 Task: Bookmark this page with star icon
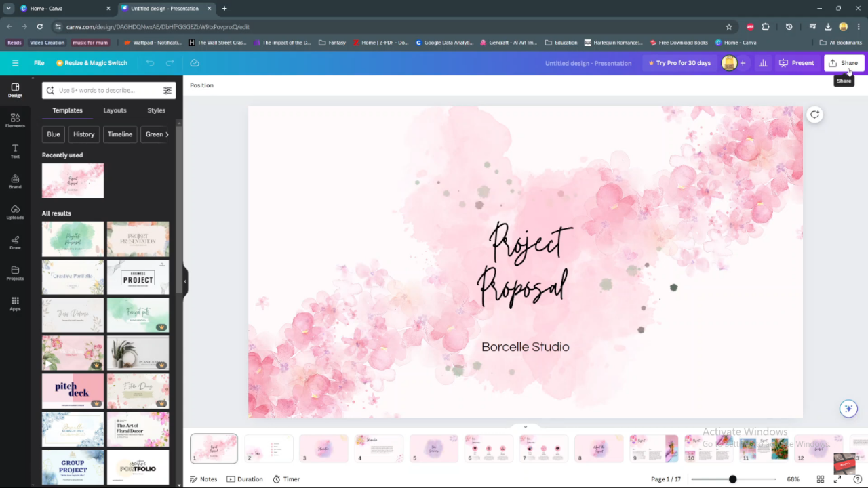click(729, 27)
